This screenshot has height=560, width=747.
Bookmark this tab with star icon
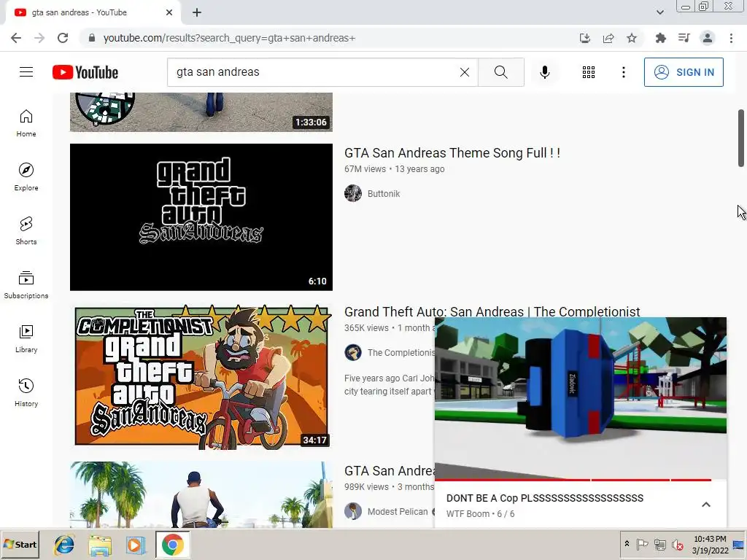pyautogui.click(x=632, y=38)
